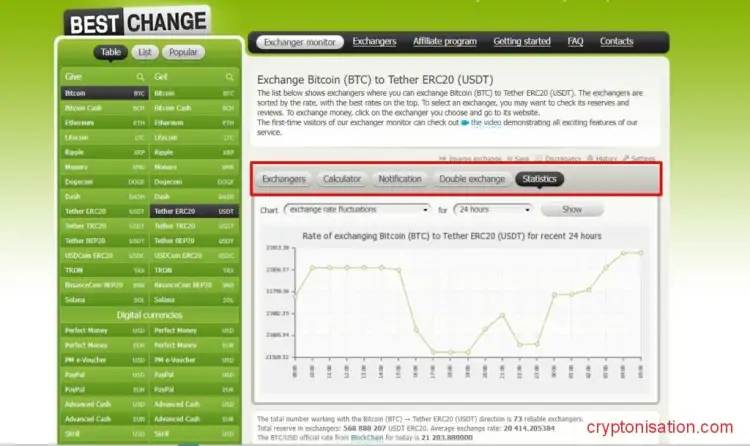Select Tether BEP20 in the Get column
Image resolution: width=750 pixels, height=446 pixels.
(x=194, y=241)
